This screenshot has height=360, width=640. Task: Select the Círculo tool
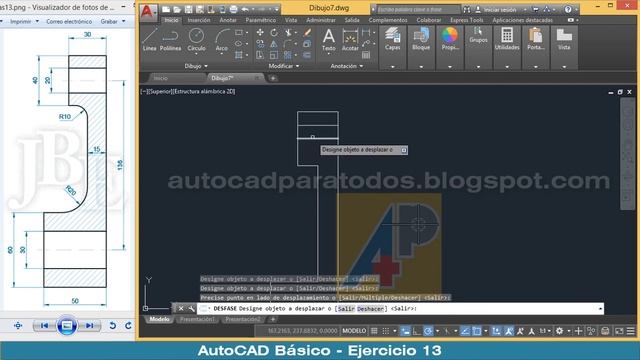click(x=196, y=40)
